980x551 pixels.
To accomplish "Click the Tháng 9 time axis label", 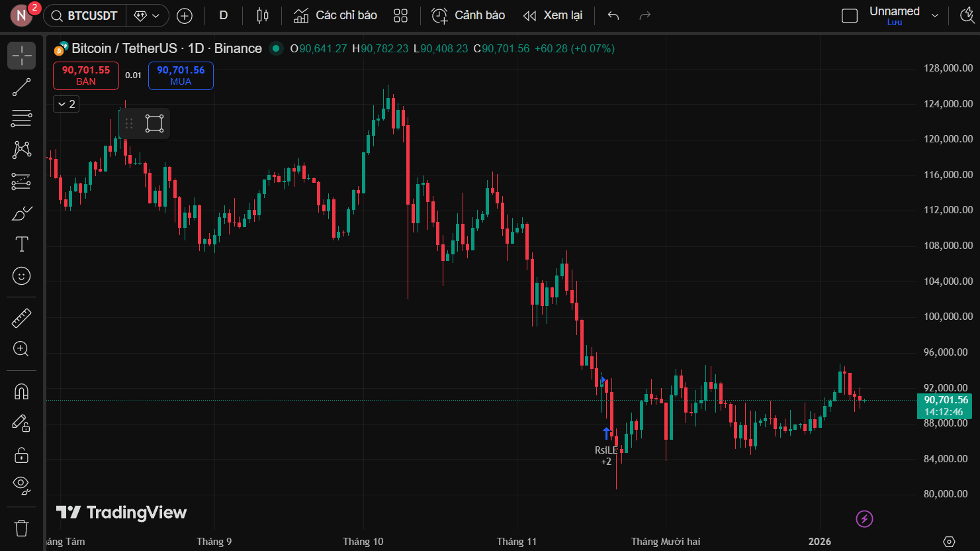I will tap(214, 542).
